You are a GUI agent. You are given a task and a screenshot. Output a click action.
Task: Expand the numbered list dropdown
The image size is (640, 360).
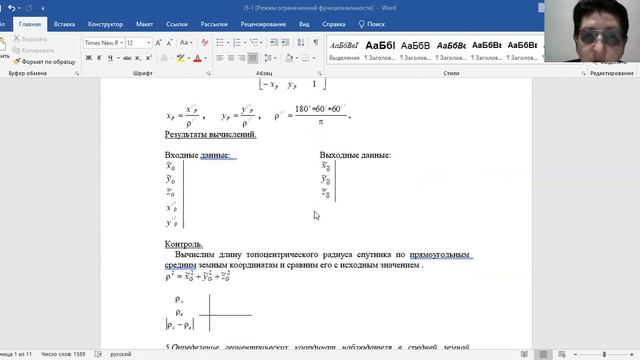tap(244, 43)
